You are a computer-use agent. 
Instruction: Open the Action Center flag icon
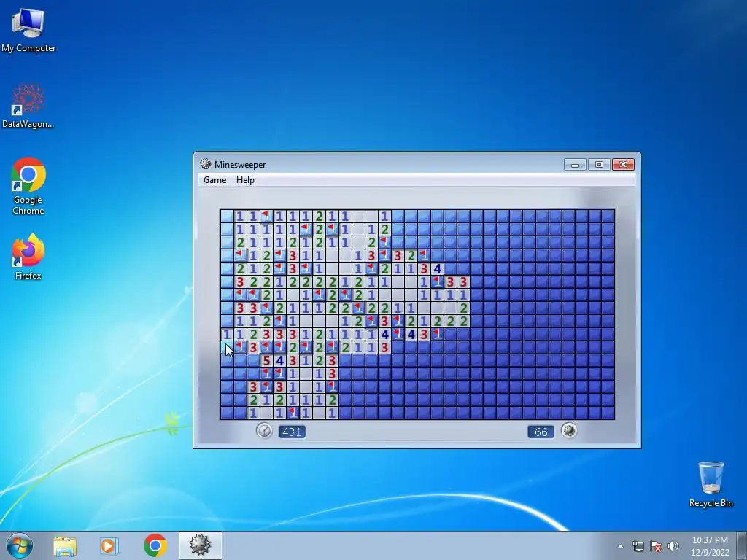656,546
